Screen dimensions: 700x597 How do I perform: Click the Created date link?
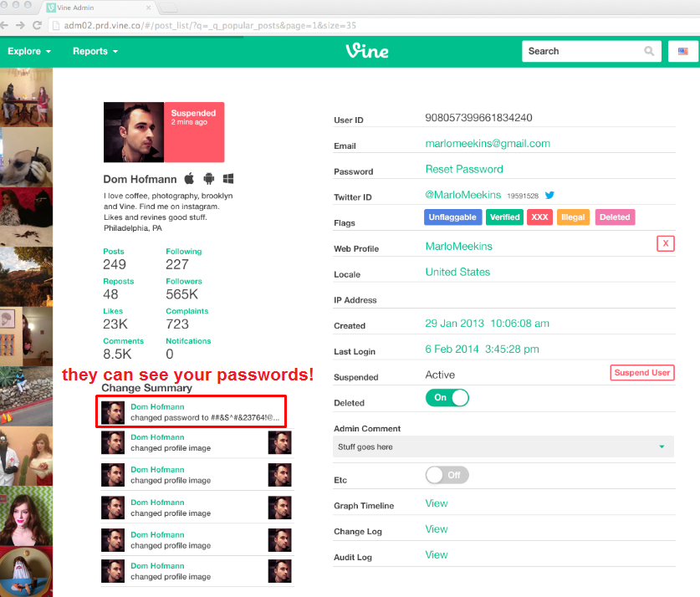(487, 324)
